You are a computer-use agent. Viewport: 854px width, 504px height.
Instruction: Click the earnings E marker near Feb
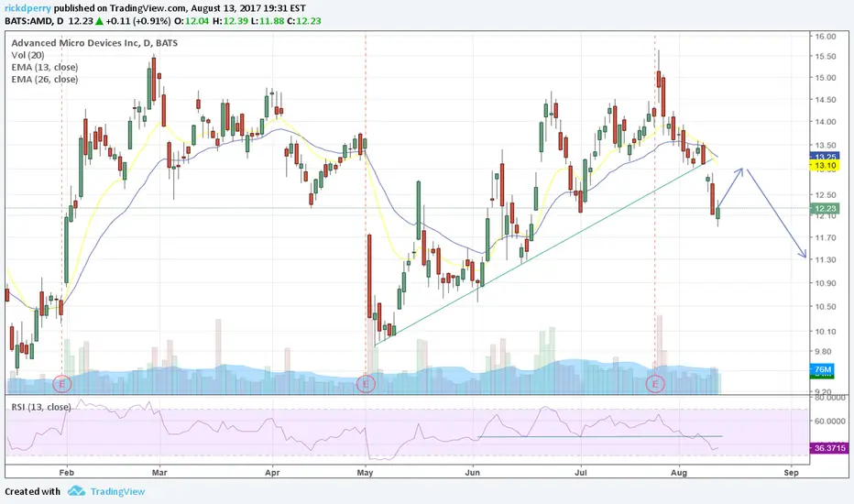(62, 384)
